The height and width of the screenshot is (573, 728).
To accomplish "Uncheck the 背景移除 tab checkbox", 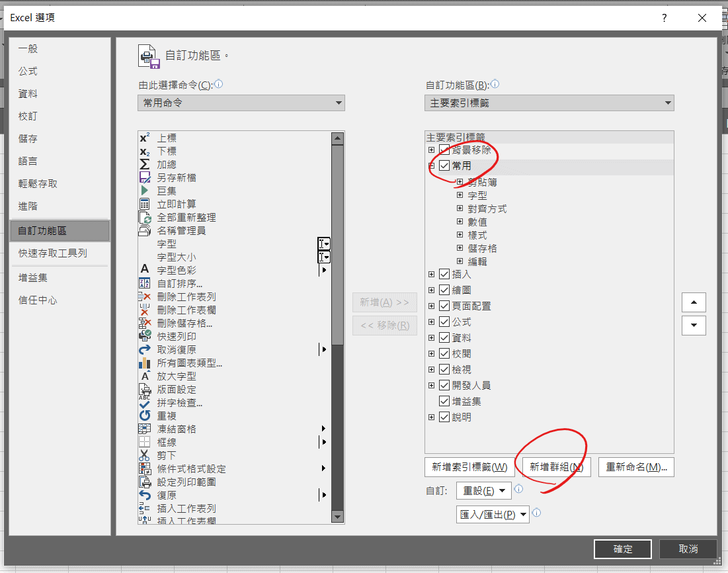I will coord(444,150).
